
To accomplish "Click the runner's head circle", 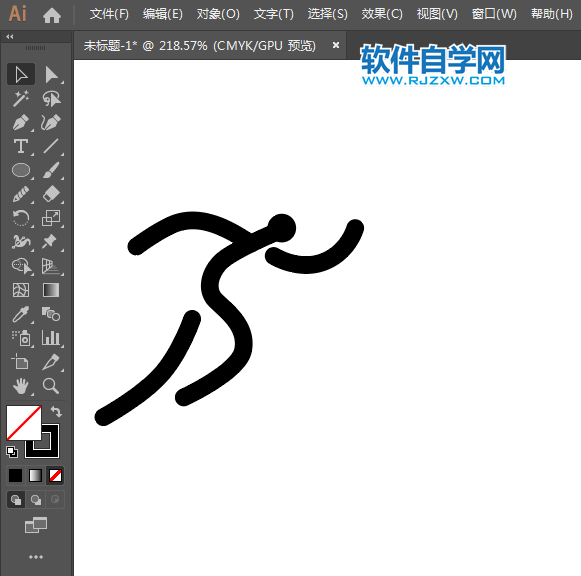I will coord(282,228).
